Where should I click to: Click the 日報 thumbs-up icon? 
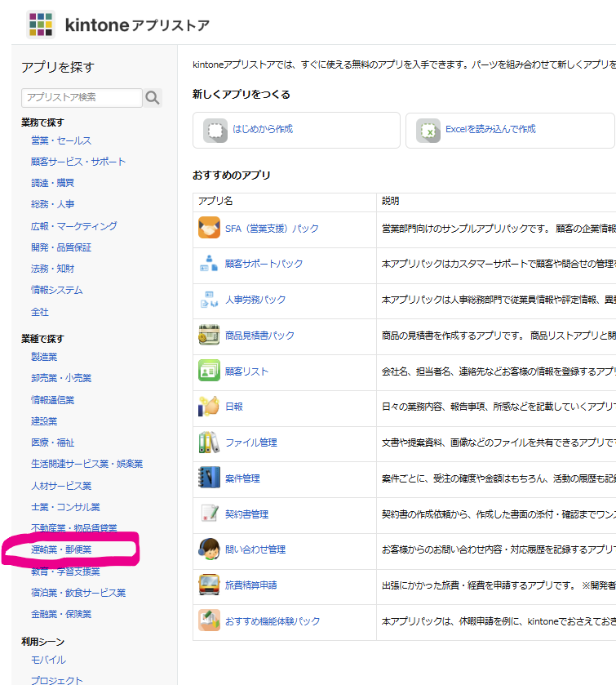tap(209, 407)
